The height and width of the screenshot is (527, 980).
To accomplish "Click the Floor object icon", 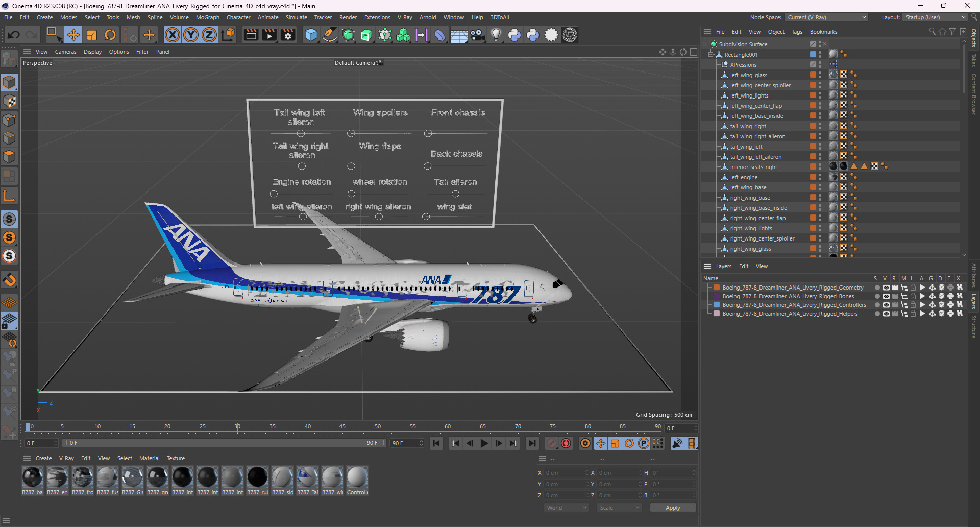I will (x=459, y=35).
